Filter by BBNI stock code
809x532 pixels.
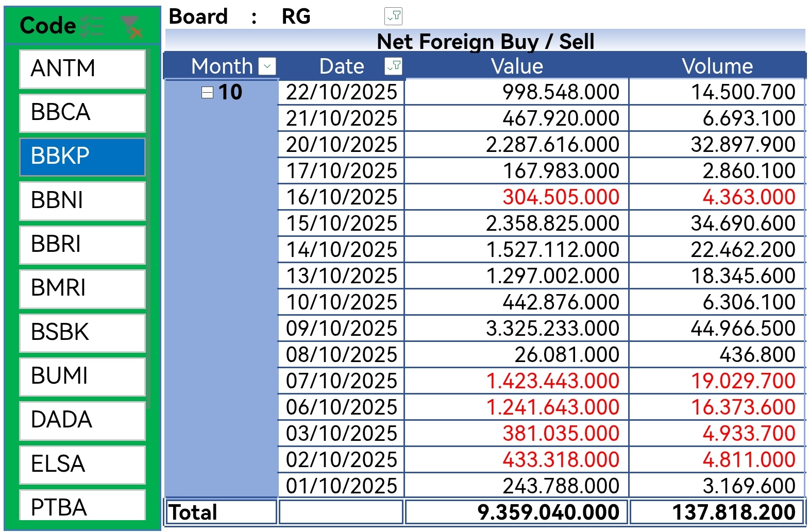[x=82, y=200]
